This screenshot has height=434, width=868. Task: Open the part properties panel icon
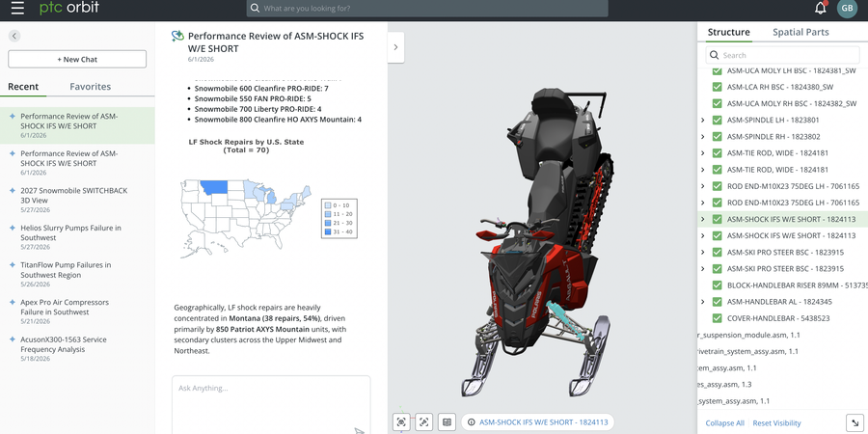[x=447, y=422]
